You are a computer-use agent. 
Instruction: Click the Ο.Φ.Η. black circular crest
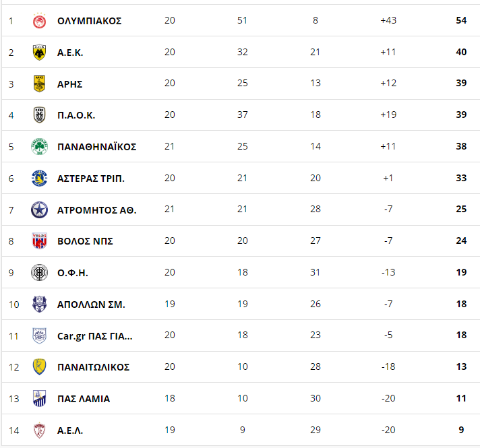tap(40, 273)
